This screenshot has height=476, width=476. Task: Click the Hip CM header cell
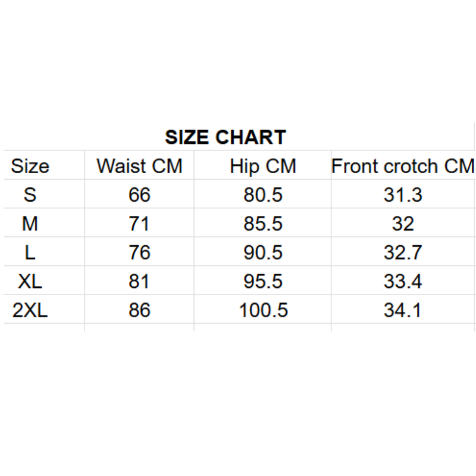[263, 166]
